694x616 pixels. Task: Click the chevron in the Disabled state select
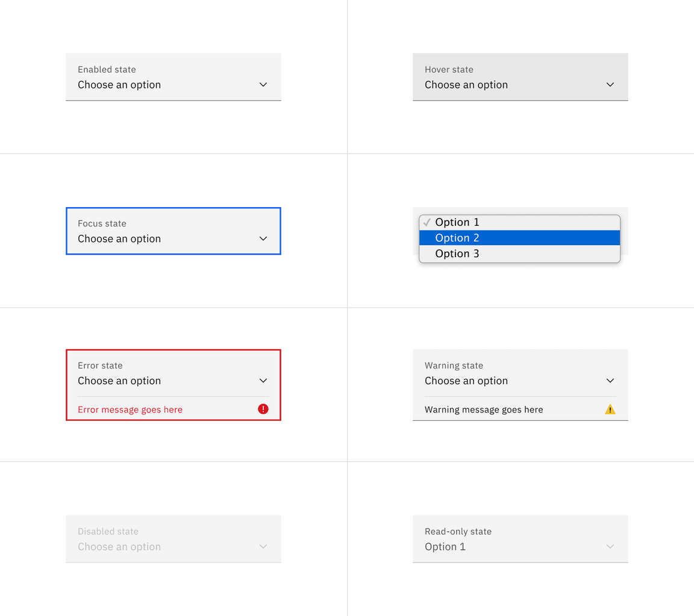(x=263, y=547)
